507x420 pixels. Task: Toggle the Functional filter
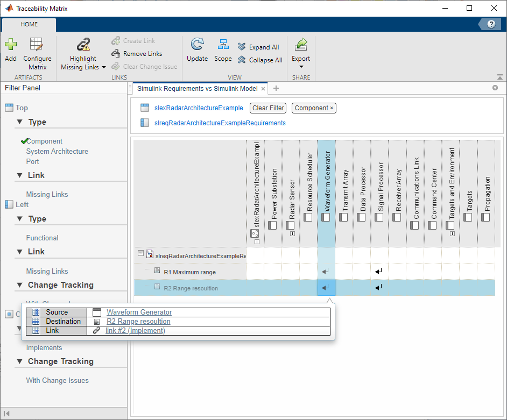[x=42, y=238]
